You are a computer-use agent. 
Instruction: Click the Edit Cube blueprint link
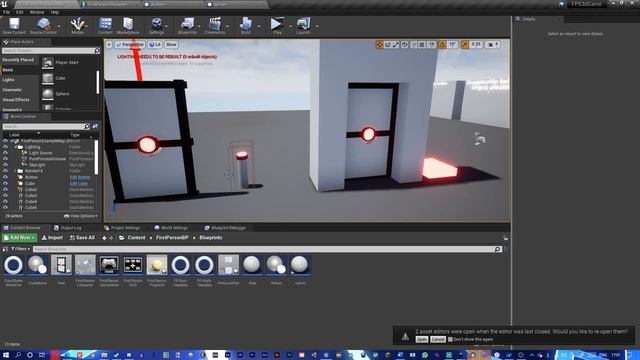(x=79, y=183)
